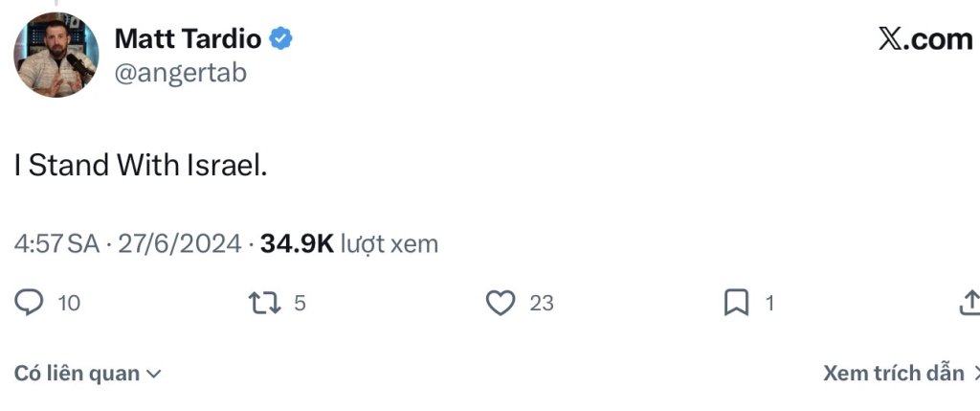Viewport: 980px width, 411px height.
Task: Open 'Xem trích dẫn' quotes link
Action: pyautogui.click(x=893, y=374)
